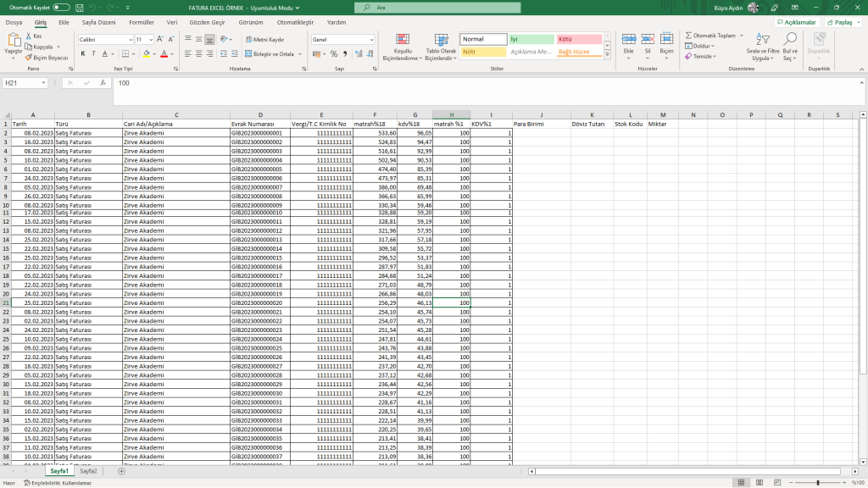The image size is (868, 488).
Task: Switch to the Sayfa2 sheet tab
Action: coord(88,470)
